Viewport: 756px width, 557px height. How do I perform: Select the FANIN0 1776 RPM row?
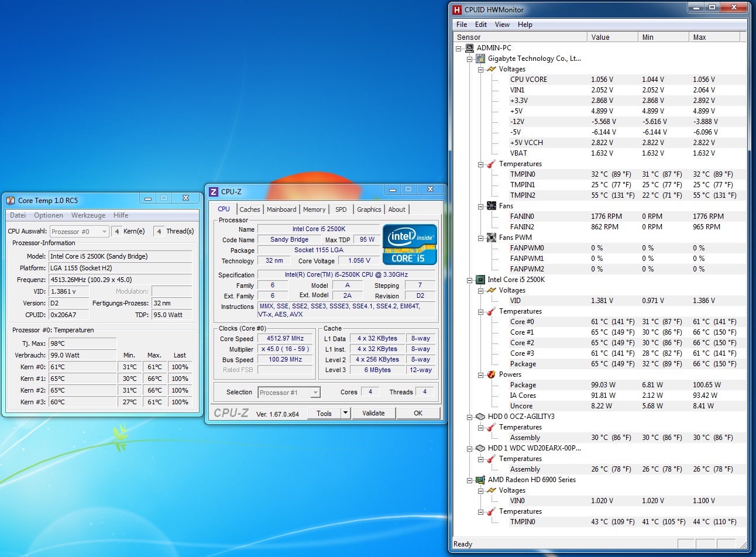627,216
